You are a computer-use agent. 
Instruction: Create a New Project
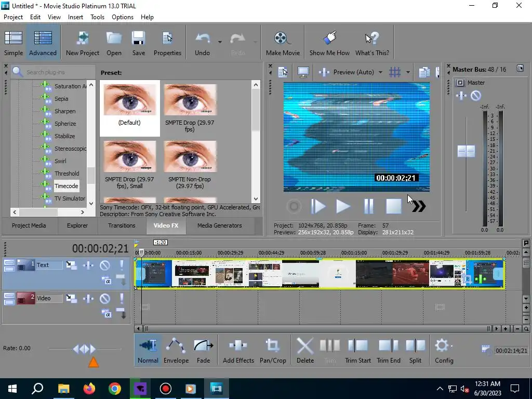83,43
